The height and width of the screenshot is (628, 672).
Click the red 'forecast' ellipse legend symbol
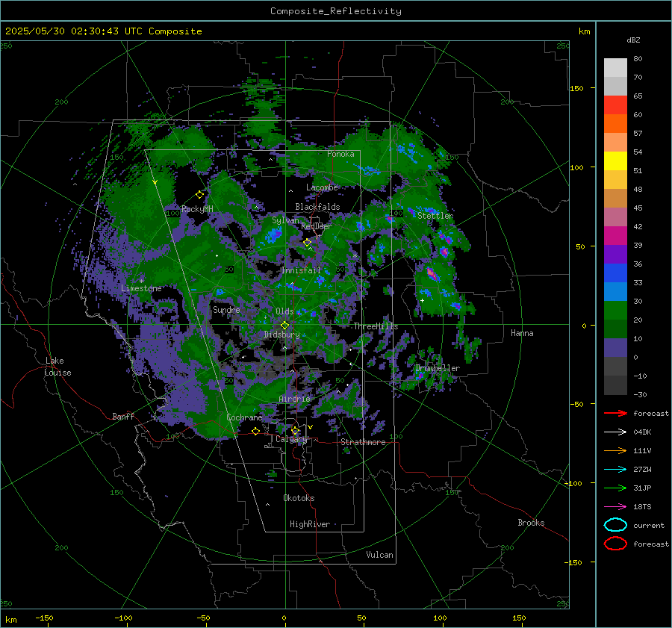(x=615, y=544)
